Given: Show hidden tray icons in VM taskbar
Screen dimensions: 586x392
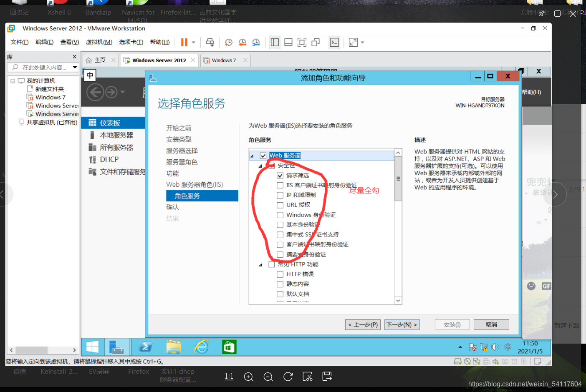Looking at the screenshot, I should point(460,347).
